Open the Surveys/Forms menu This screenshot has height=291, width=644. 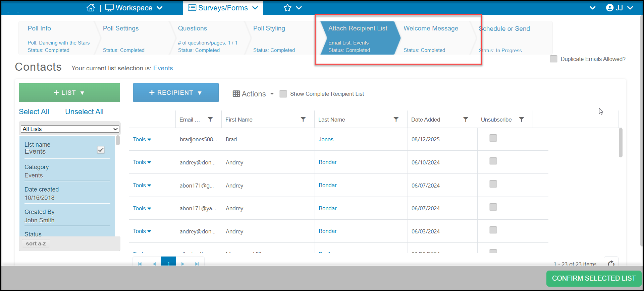[223, 8]
